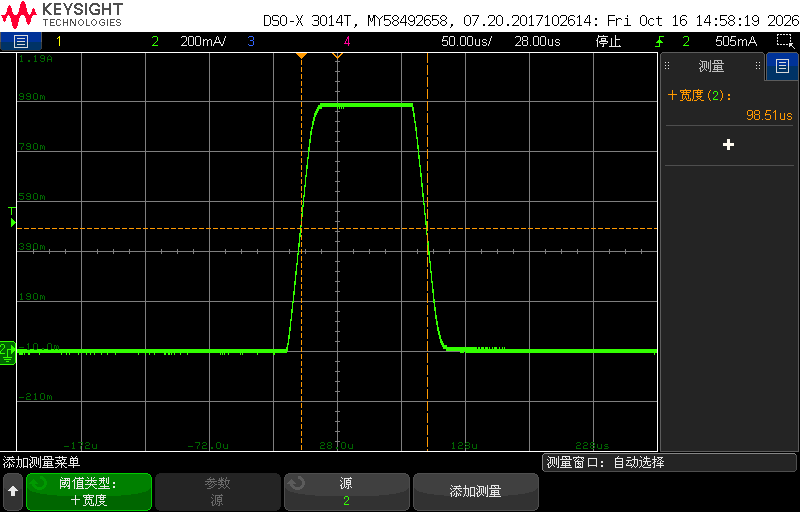Click the zoom selection box icon

[x=785, y=41]
